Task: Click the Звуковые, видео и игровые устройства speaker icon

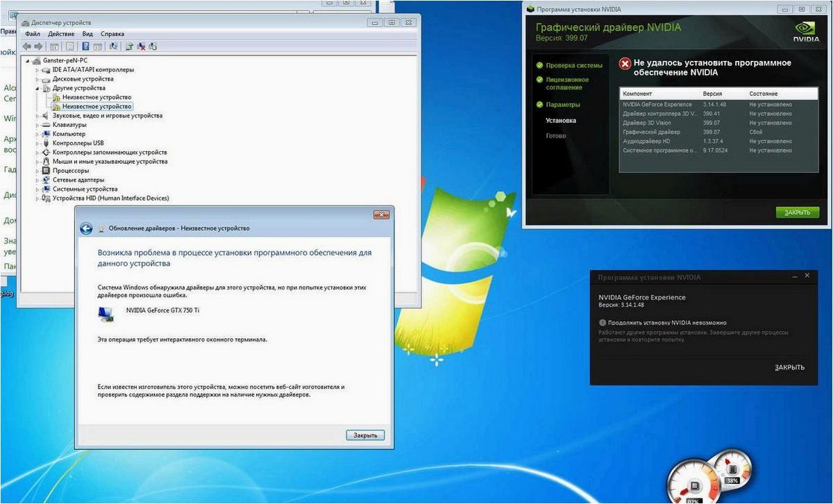Action: [x=47, y=115]
